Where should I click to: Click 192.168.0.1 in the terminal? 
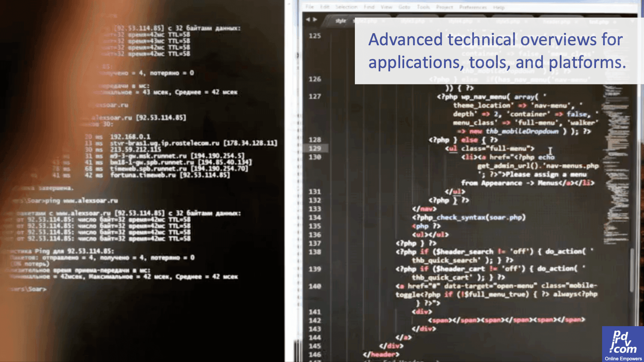[130, 137]
